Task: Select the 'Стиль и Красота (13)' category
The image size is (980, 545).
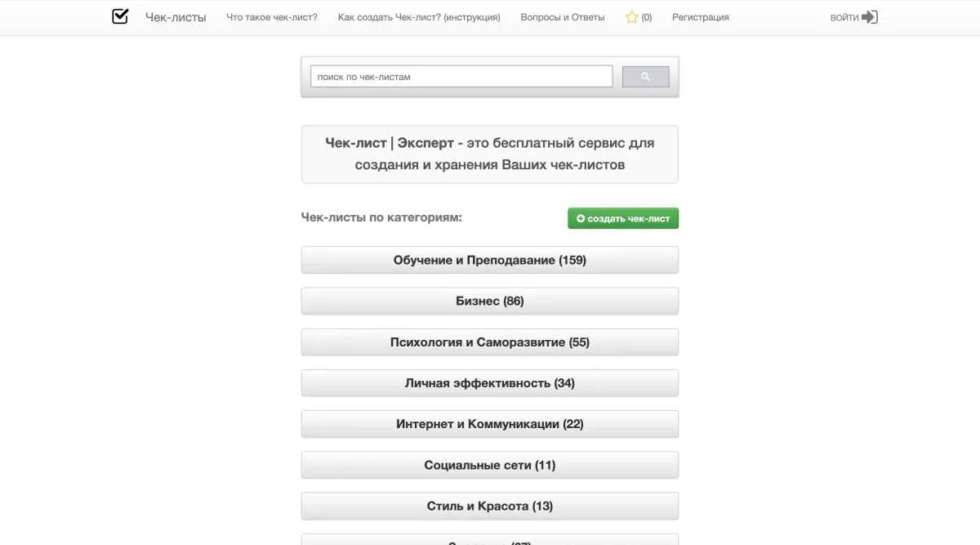Action: [490, 506]
